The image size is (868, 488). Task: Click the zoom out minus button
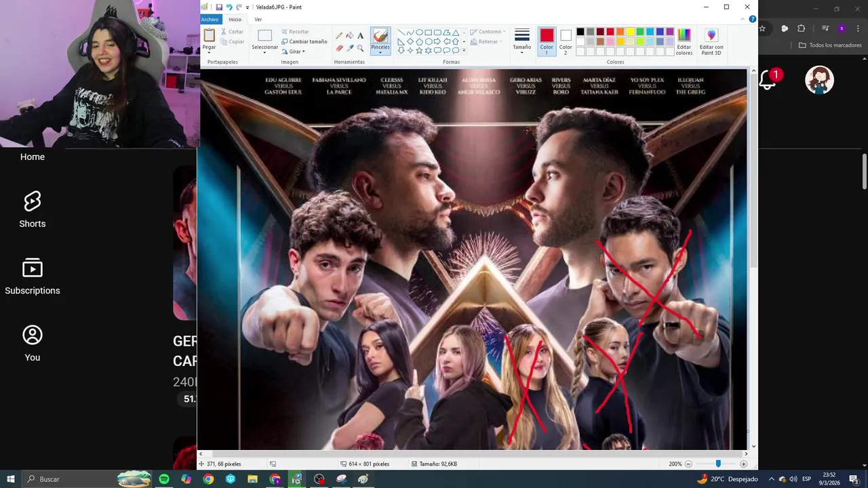pos(688,464)
